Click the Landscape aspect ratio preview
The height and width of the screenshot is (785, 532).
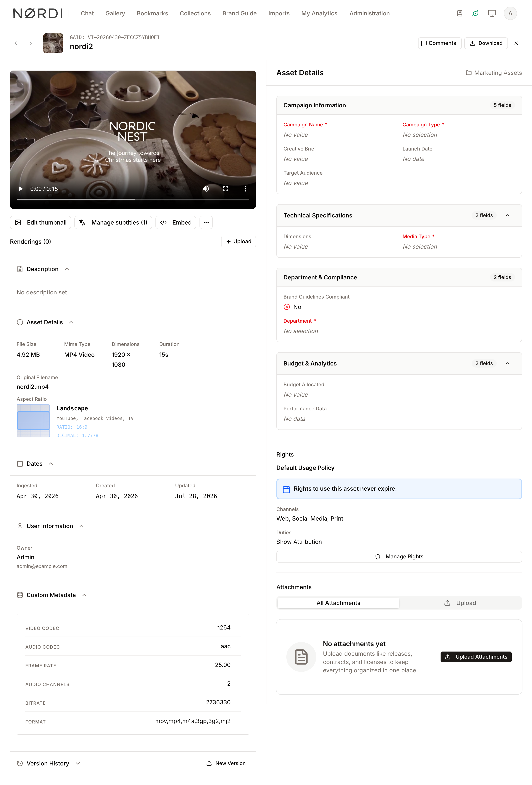[33, 421]
